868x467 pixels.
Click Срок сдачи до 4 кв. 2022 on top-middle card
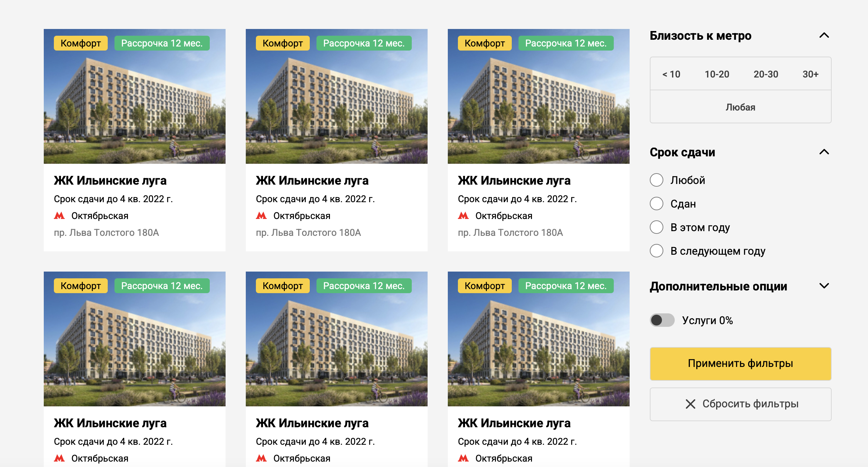pos(315,198)
